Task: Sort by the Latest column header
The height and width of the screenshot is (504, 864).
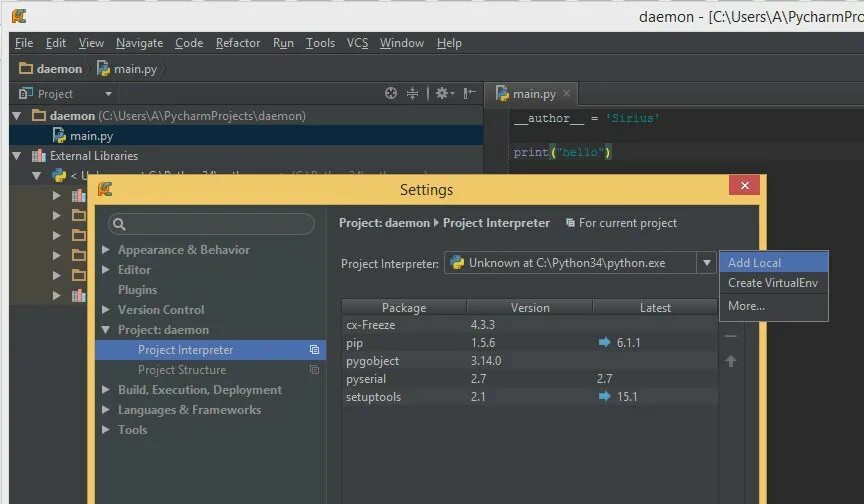Action: coord(655,307)
